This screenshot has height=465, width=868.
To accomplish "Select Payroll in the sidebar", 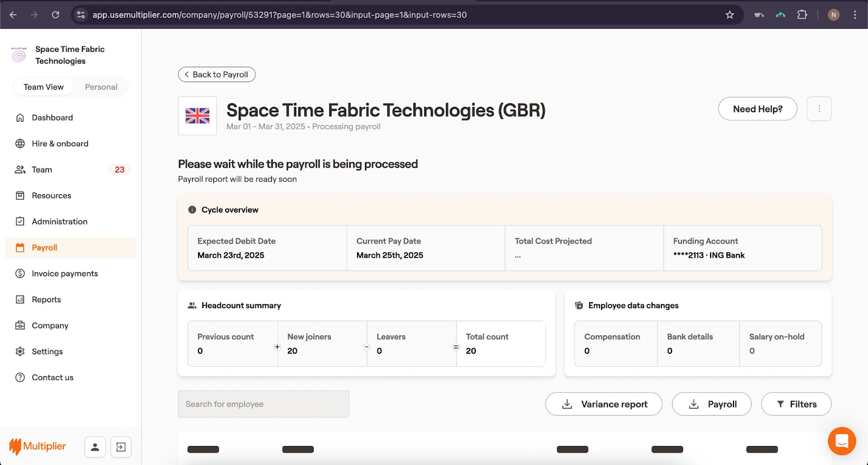I will 71,248.
